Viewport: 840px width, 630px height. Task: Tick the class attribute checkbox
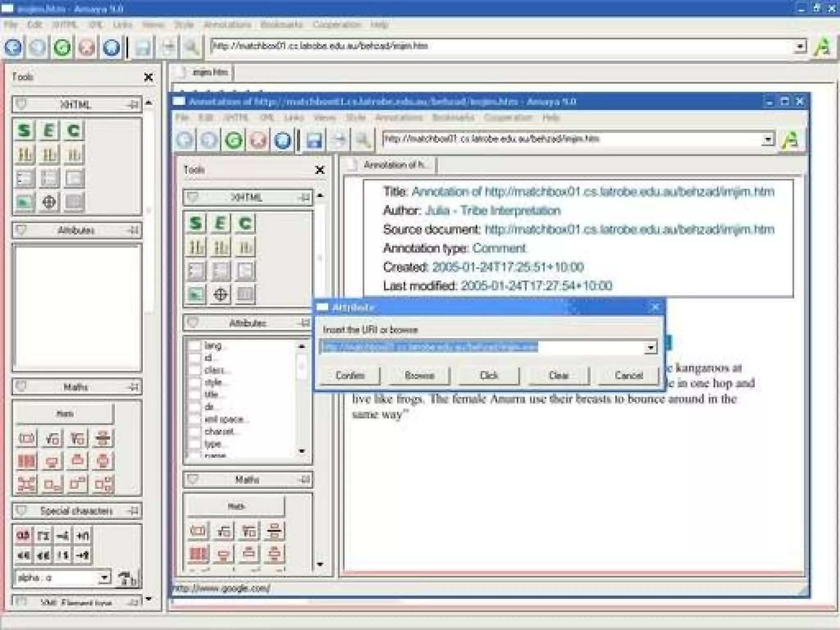194,370
